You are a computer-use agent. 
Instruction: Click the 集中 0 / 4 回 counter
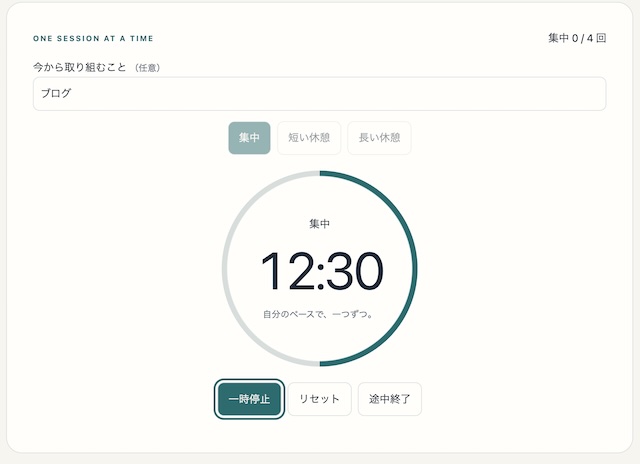tap(577, 38)
